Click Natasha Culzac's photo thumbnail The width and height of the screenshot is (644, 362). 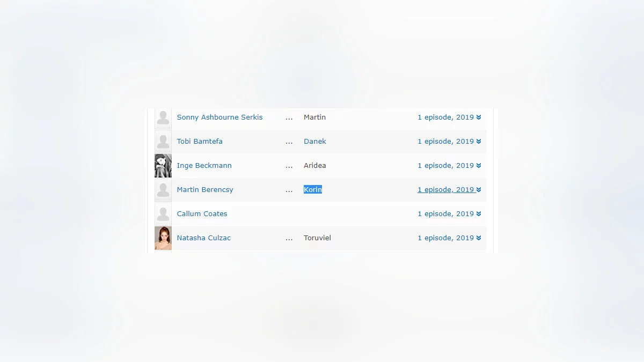coord(163,238)
